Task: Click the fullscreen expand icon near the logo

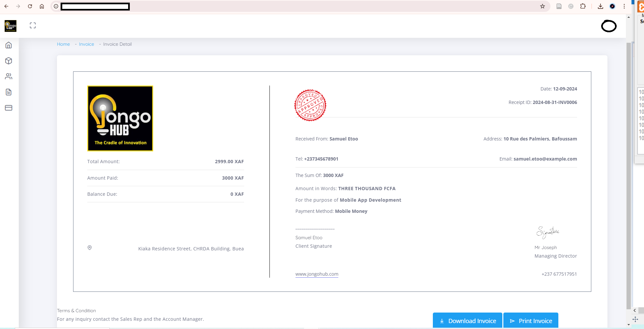Action: pos(33,25)
